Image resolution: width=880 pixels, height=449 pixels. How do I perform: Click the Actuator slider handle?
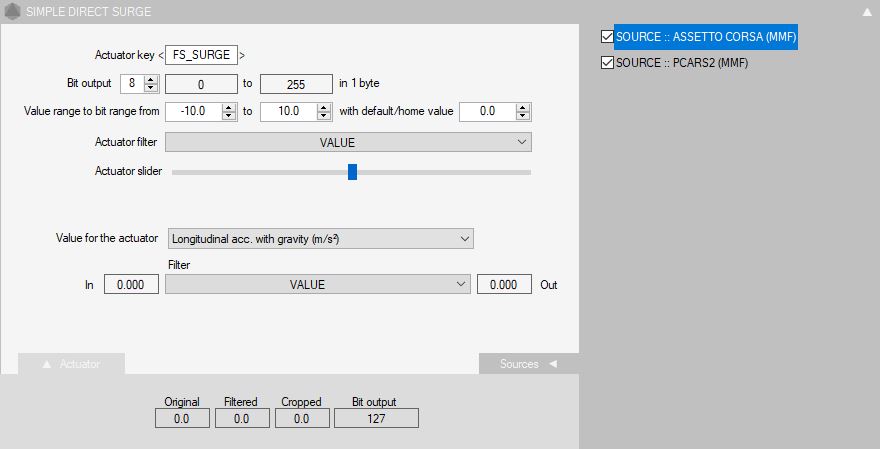point(352,172)
